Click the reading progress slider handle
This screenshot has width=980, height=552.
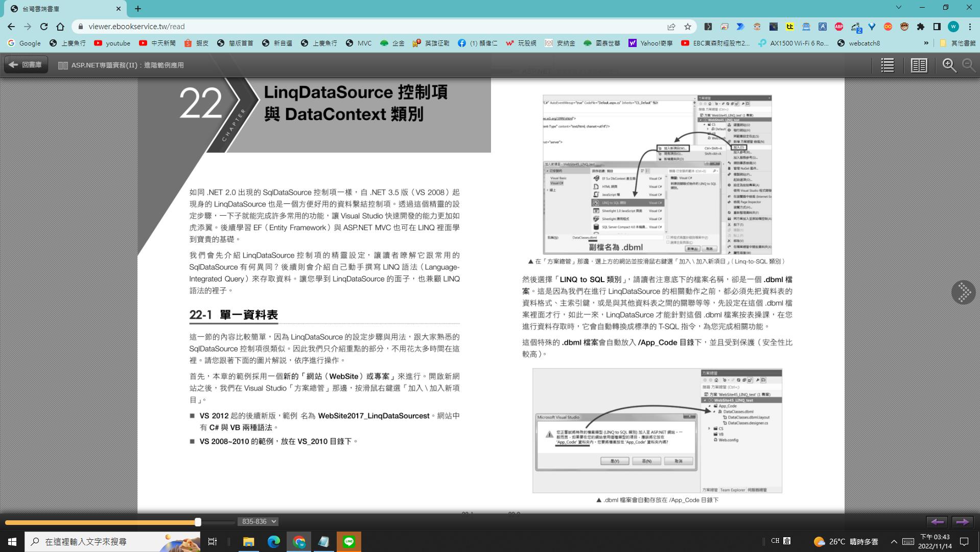click(198, 522)
